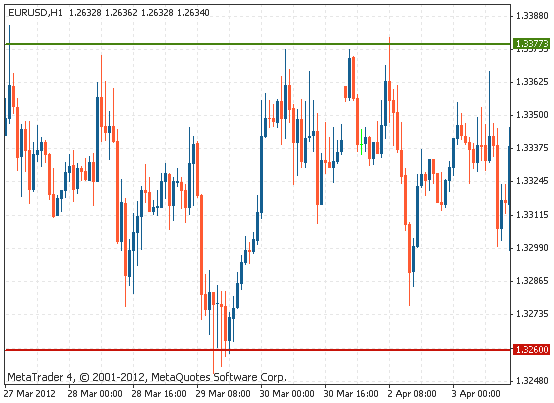Screen dimensions: 554x403
Task: Click the 27 Mar 2012 date label
Action: 30,393
